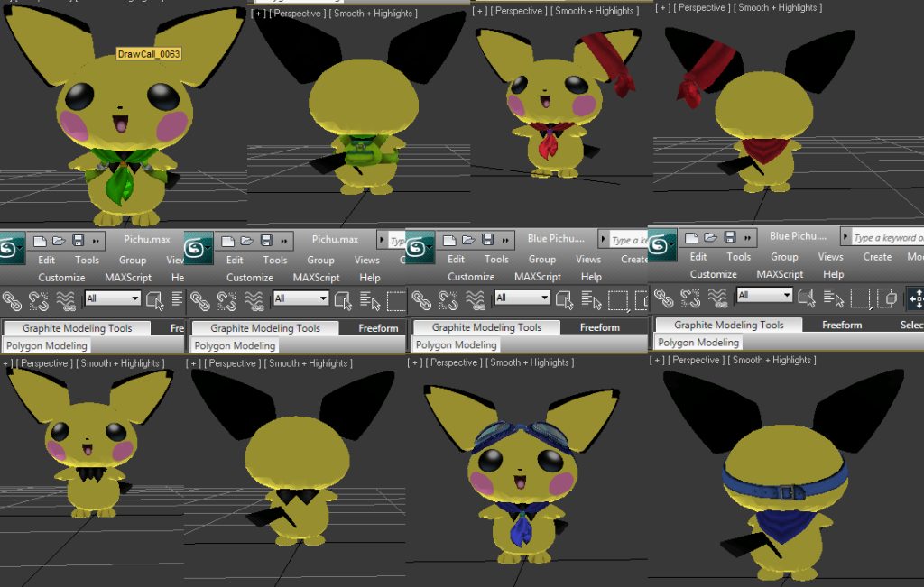The image size is (924, 587).
Task: Click Polygon Modeling panel in leftmost Pichu.max window
Action: coord(47,345)
